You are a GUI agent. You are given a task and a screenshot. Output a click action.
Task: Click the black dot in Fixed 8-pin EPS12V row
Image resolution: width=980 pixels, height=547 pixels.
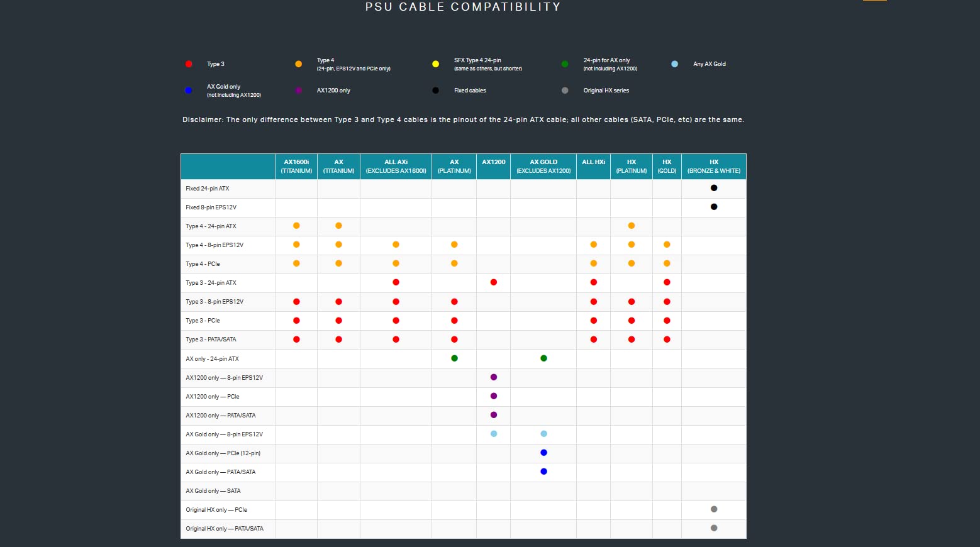point(714,207)
